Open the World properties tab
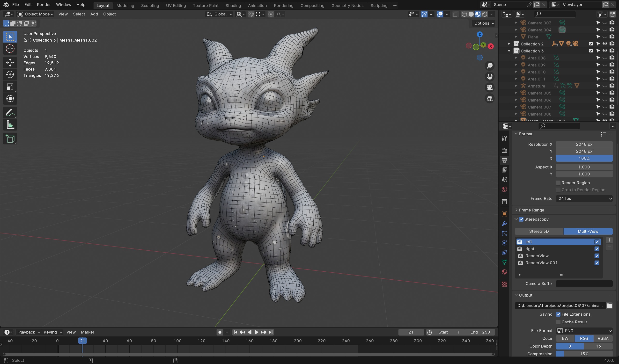Viewport: 619px width, 364px height. pos(504,189)
